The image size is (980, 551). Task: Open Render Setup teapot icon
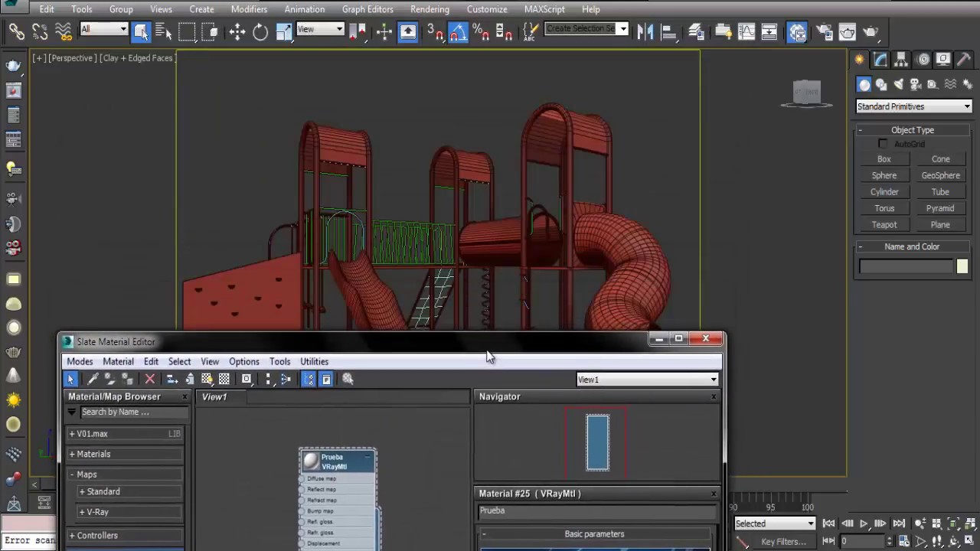[x=824, y=31]
